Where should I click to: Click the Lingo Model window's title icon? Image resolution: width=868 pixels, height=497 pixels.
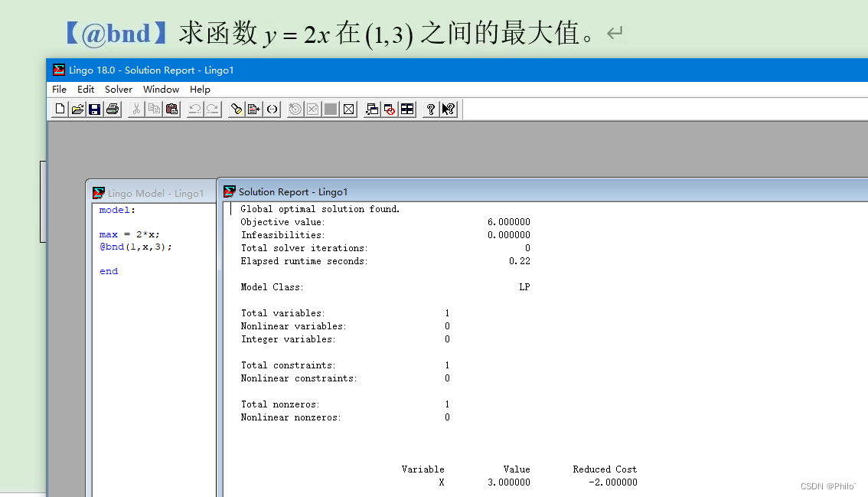tap(99, 193)
